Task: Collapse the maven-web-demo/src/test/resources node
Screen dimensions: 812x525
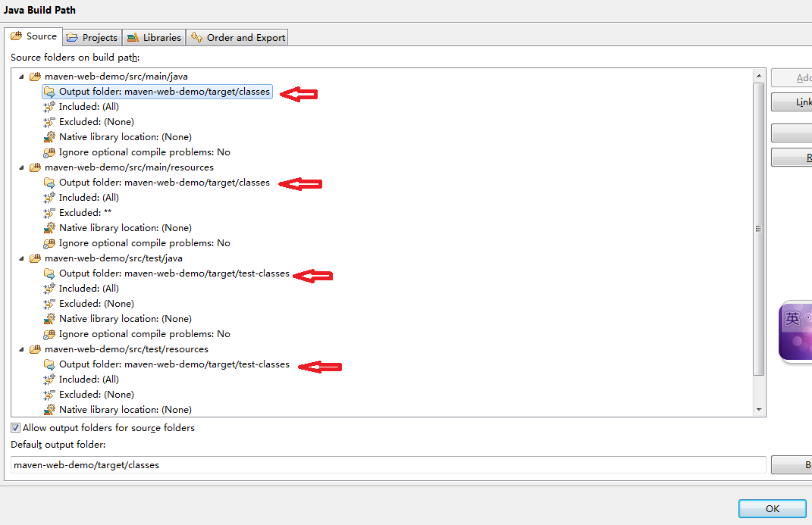Action: coord(21,350)
